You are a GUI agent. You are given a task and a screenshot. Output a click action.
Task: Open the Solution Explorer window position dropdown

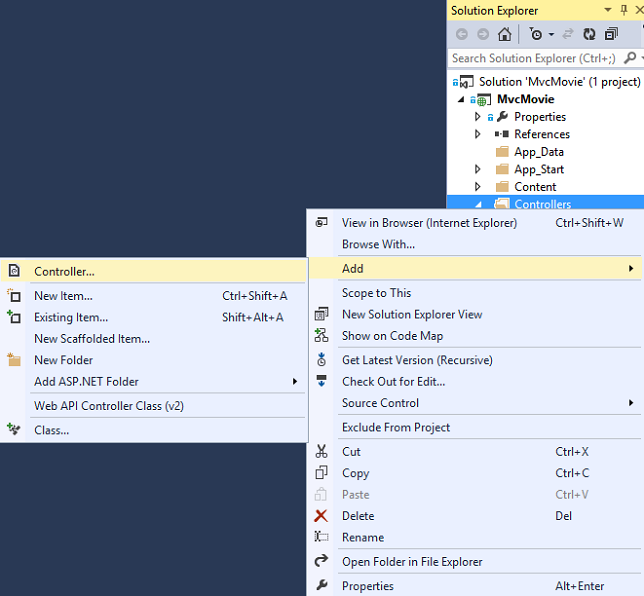pyautogui.click(x=607, y=10)
